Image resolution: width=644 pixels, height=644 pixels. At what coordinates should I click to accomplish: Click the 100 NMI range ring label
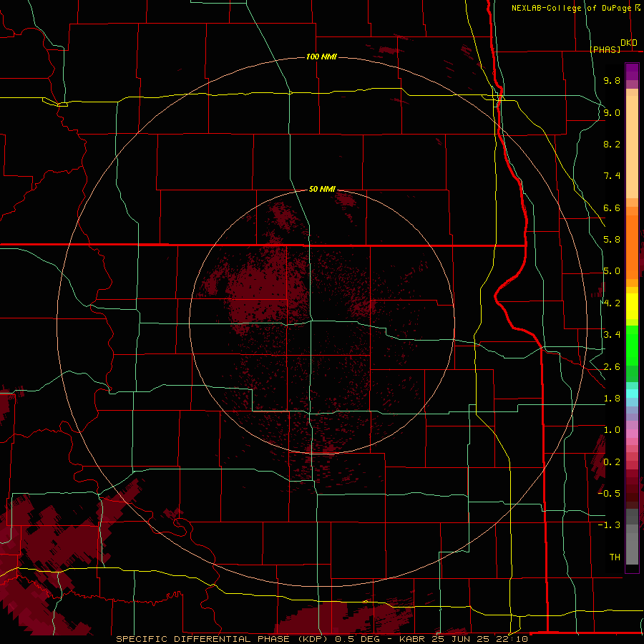click(x=321, y=57)
